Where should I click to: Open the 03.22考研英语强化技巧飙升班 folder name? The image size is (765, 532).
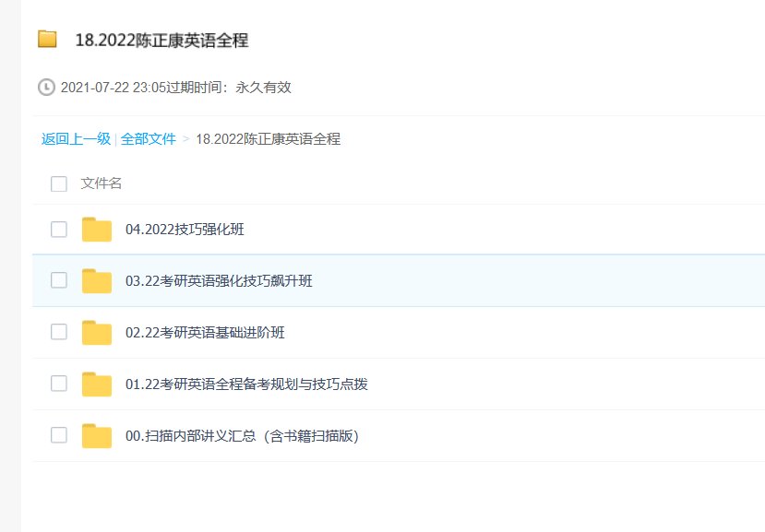pos(219,281)
